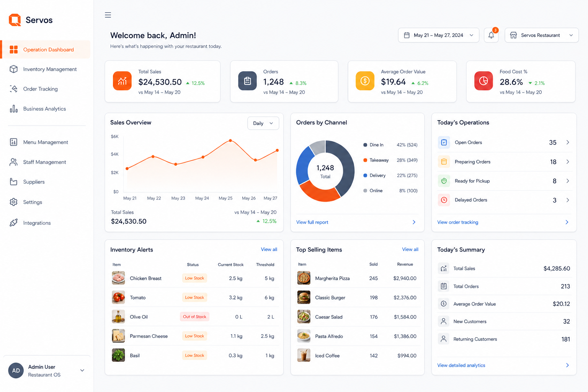The height and width of the screenshot is (392, 588).
Task: Click the Caesar Salad revenue $1,584.00
Action: (405, 317)
